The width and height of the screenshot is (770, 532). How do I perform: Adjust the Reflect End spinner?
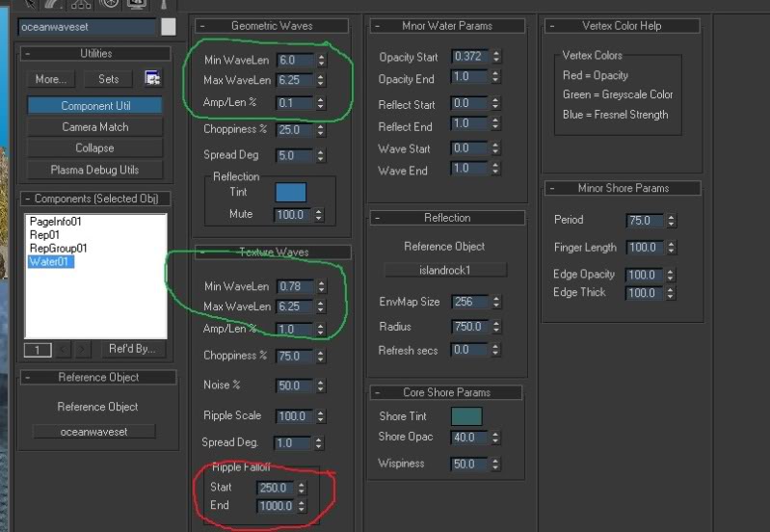[x=495, y=123]
